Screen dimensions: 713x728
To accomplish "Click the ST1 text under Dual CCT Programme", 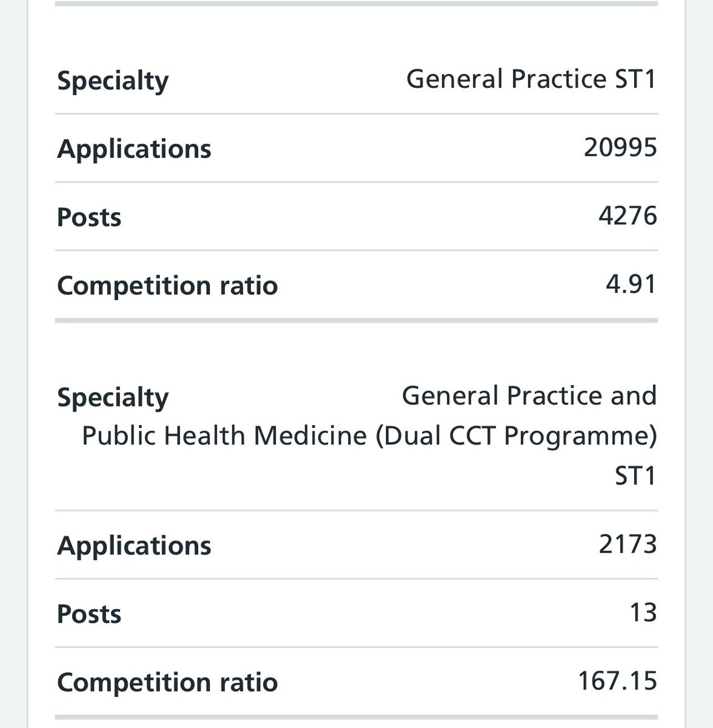I will (x=636, y=476).
